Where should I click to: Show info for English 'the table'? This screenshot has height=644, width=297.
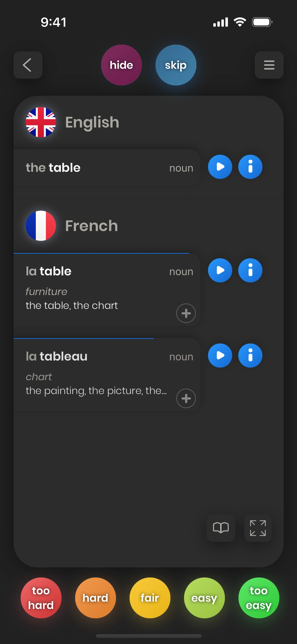coord(250,167)
